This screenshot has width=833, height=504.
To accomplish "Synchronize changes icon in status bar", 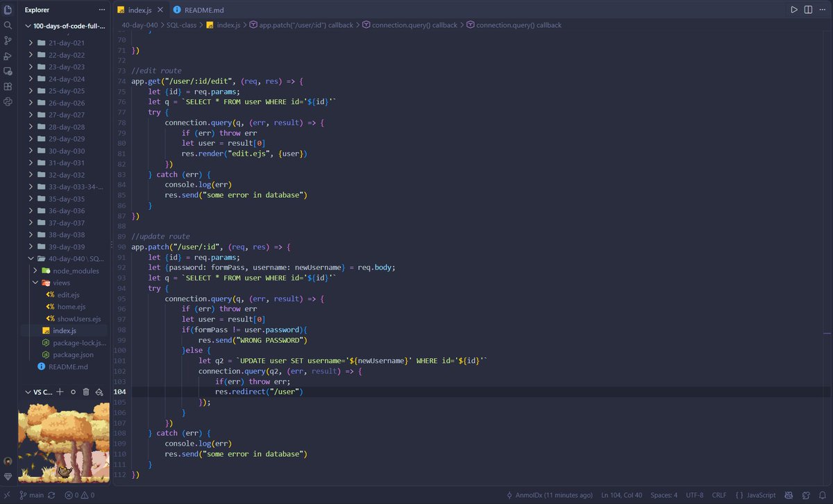I will [51, 496].
